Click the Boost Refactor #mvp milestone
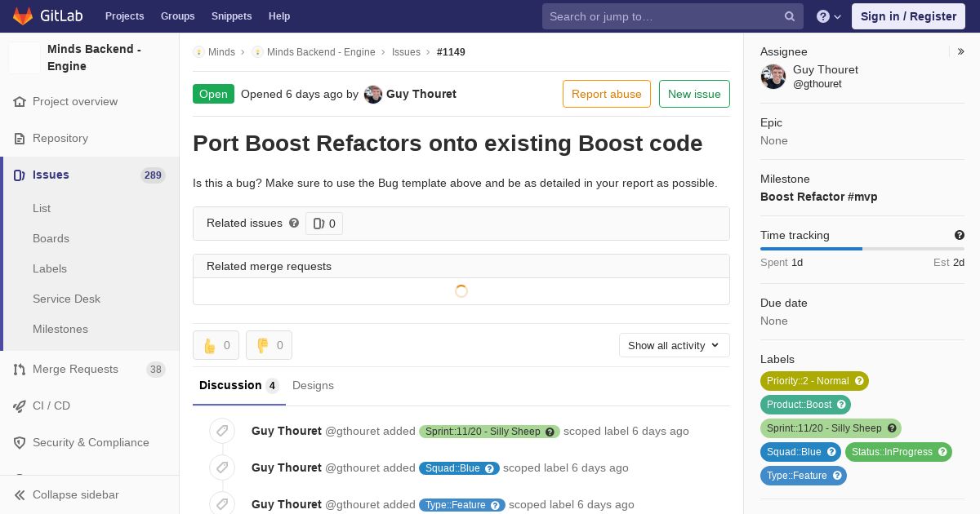 pos(819,197)
